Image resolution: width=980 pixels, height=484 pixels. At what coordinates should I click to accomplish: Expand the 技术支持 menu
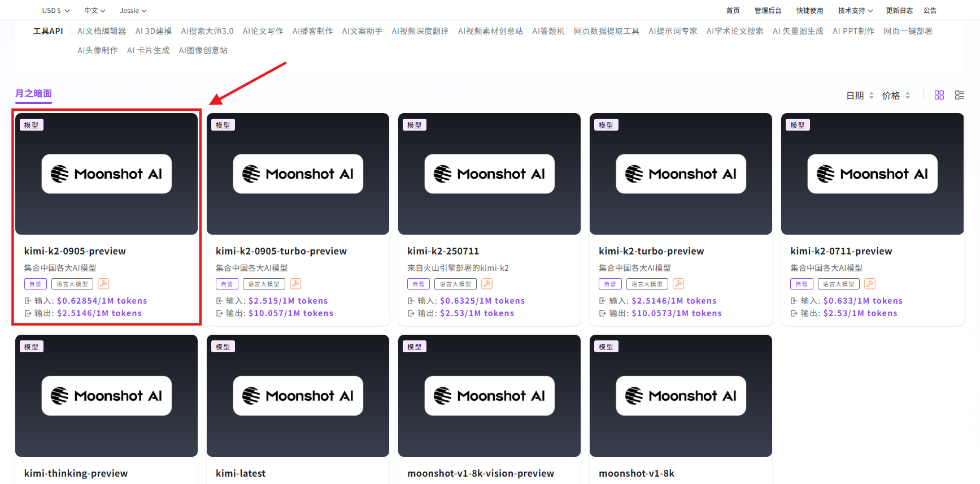pos(855,11)
